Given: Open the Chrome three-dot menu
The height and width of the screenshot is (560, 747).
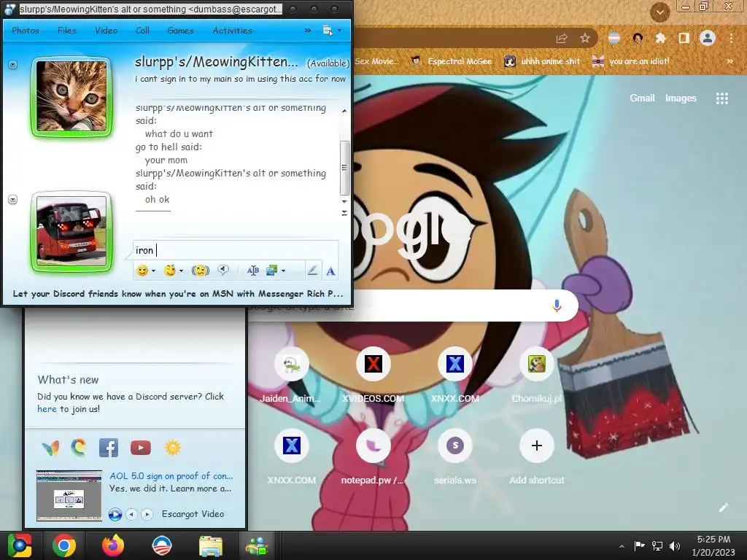Looking at the screenshot, I should pyautogui.click(x=731, y=38).
